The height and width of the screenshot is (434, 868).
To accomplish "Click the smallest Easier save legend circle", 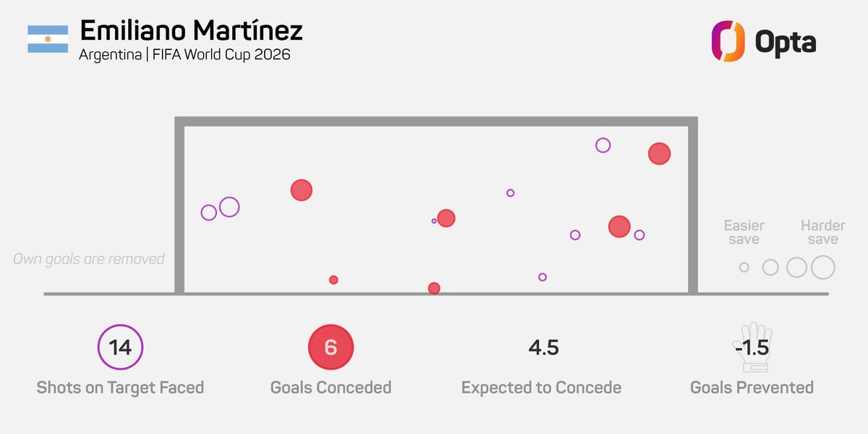I will (x=744, y=268).
